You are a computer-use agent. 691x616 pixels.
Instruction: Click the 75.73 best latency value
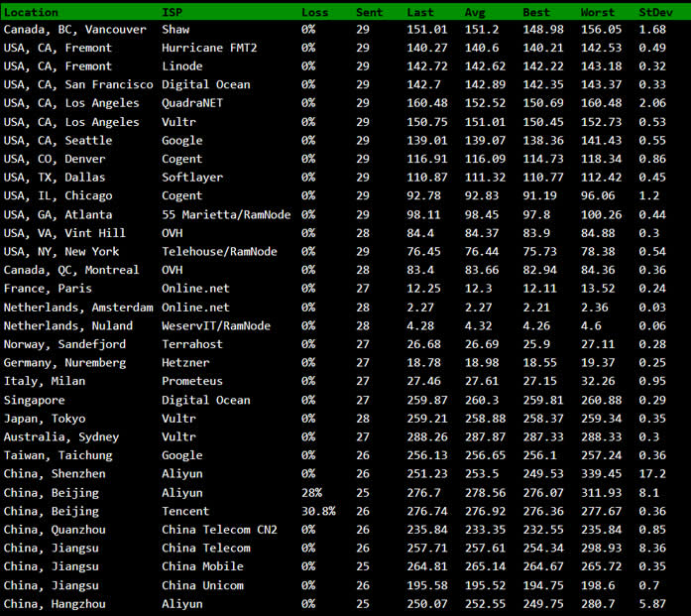point(539,251)
